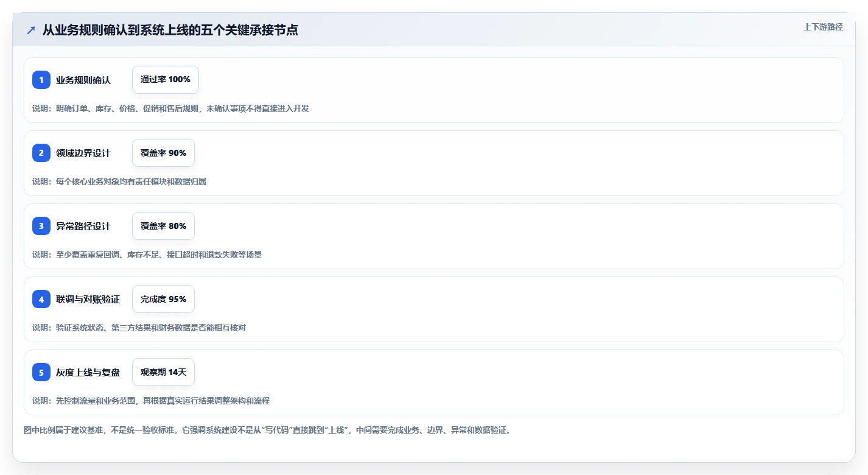Click the 联调与对账验证 step title
868x475 pixels.
pos(88,299)
